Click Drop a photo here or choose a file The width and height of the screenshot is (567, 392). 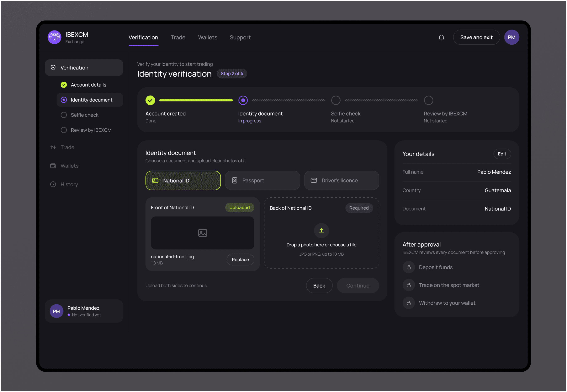click(x=321, y=245)
